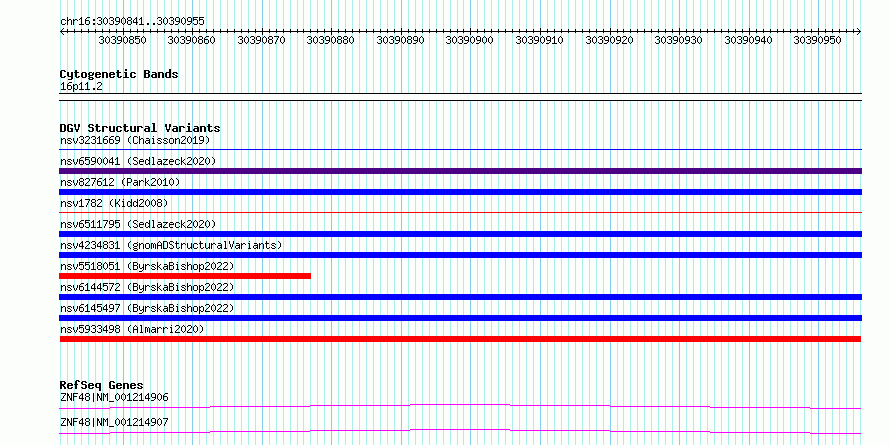
Task: Select the nsv6590041 (Sedlazeck2020) label
Action: pos(138,161)
